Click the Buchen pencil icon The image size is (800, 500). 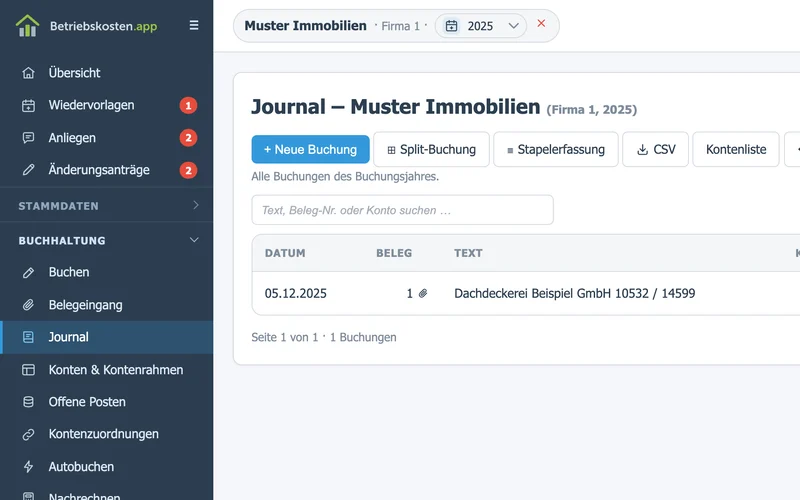tap(29, 272)
